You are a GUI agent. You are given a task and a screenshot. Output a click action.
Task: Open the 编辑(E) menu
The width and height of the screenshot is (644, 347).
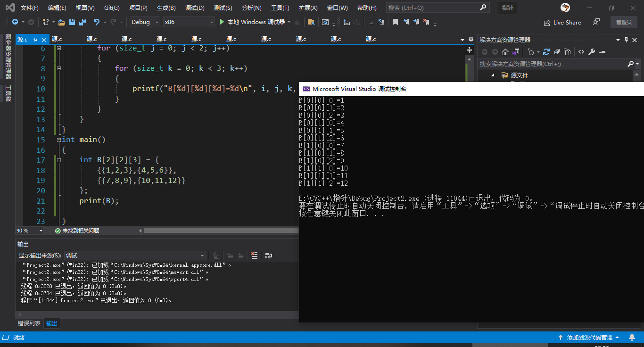[57, 8]
